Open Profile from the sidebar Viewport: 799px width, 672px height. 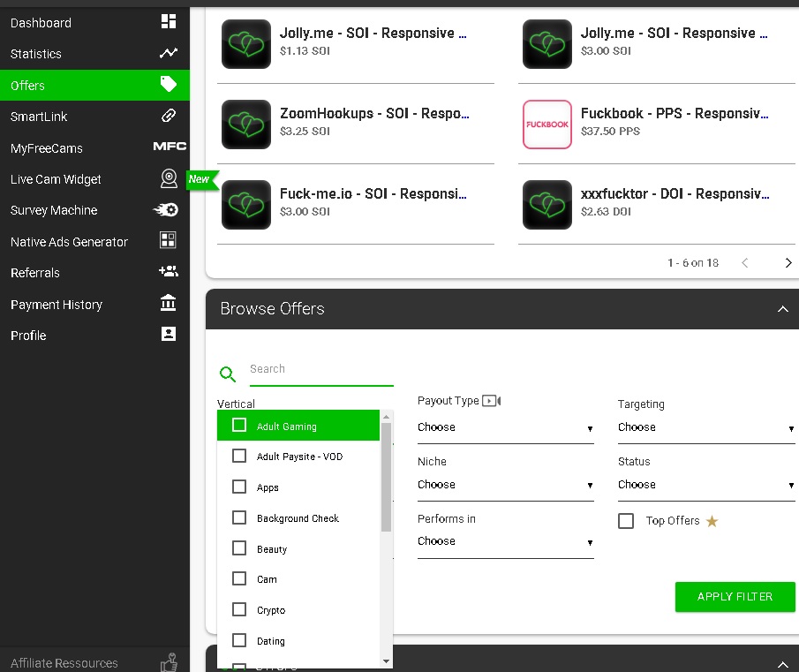(94, 336)
